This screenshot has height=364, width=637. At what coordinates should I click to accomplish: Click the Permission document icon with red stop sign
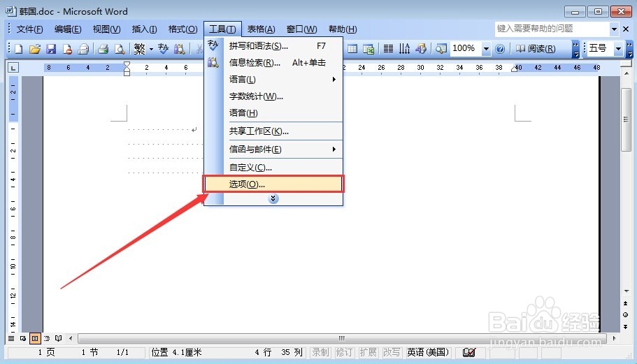[67, 49]
